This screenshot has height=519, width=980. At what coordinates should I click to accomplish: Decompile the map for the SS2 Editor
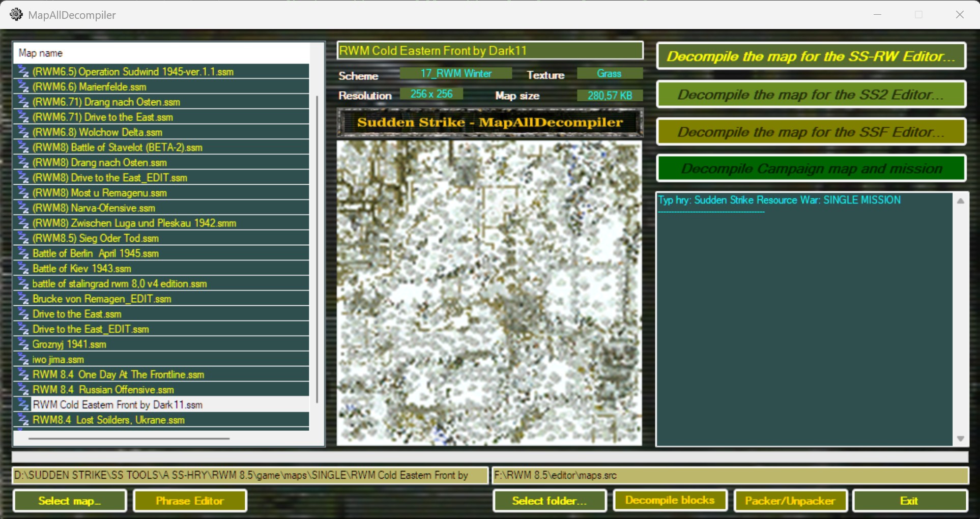coord(811,94)
